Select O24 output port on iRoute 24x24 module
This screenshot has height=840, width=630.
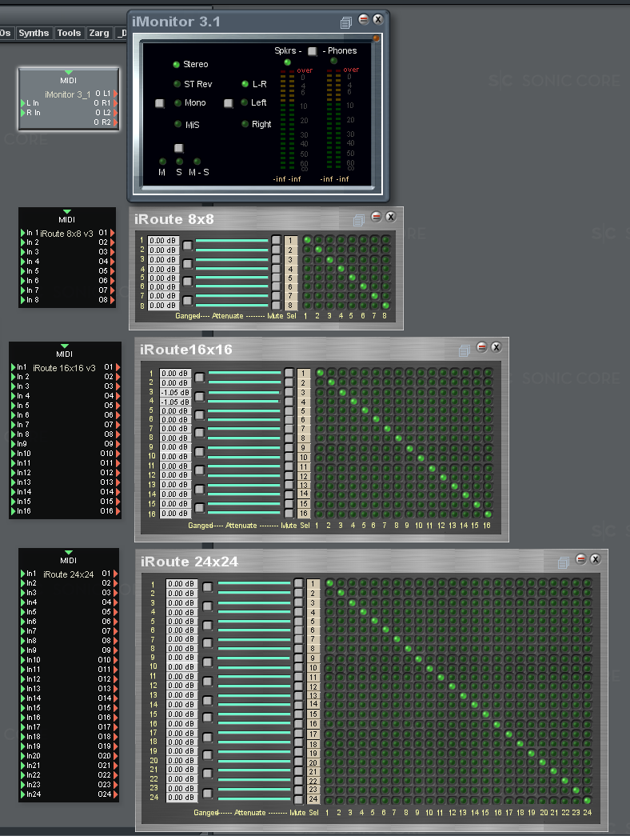tap(115, 794)
